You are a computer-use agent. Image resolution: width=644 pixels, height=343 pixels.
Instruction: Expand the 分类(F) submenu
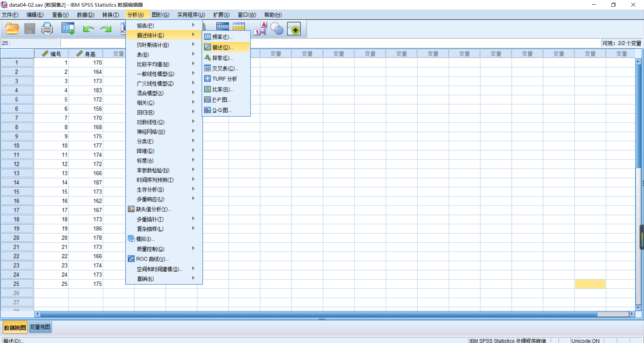click(x=164, y=141)
